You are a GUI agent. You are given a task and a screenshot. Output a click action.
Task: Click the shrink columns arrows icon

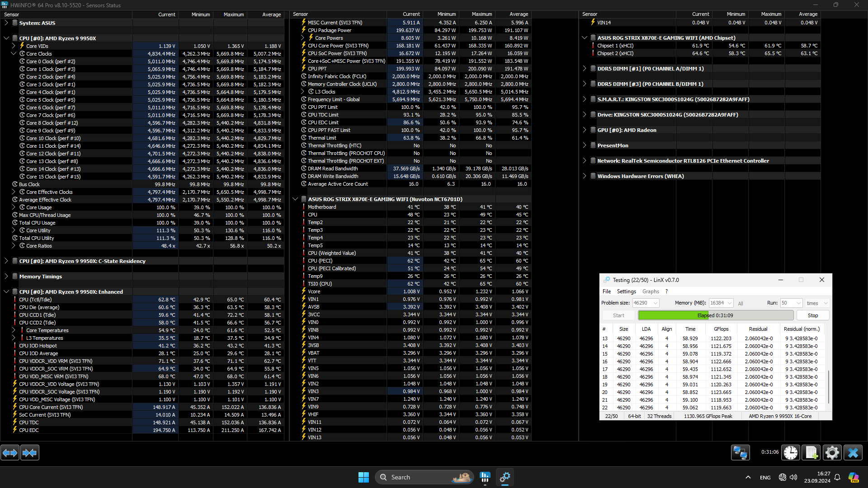tap(30, 452)
